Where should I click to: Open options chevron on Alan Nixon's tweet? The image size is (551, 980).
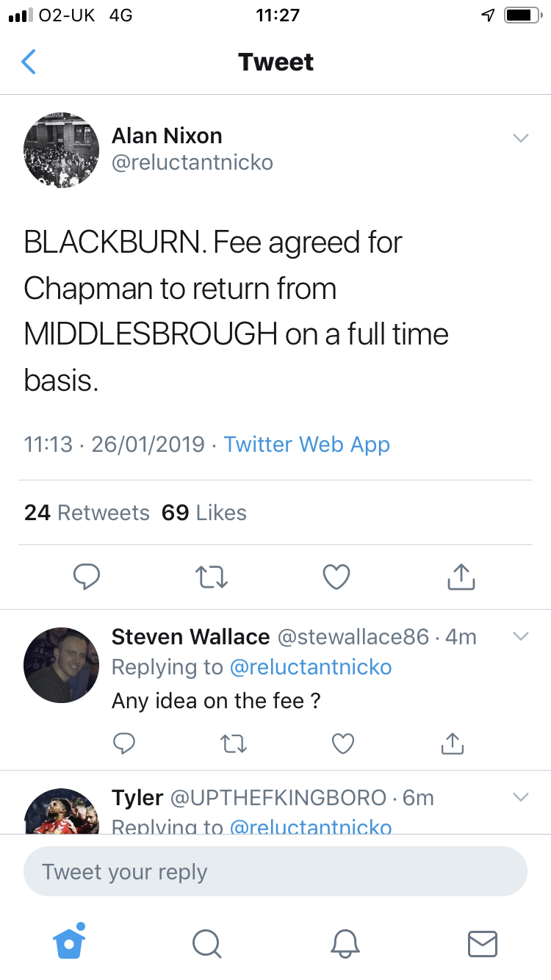pos(521,137)
